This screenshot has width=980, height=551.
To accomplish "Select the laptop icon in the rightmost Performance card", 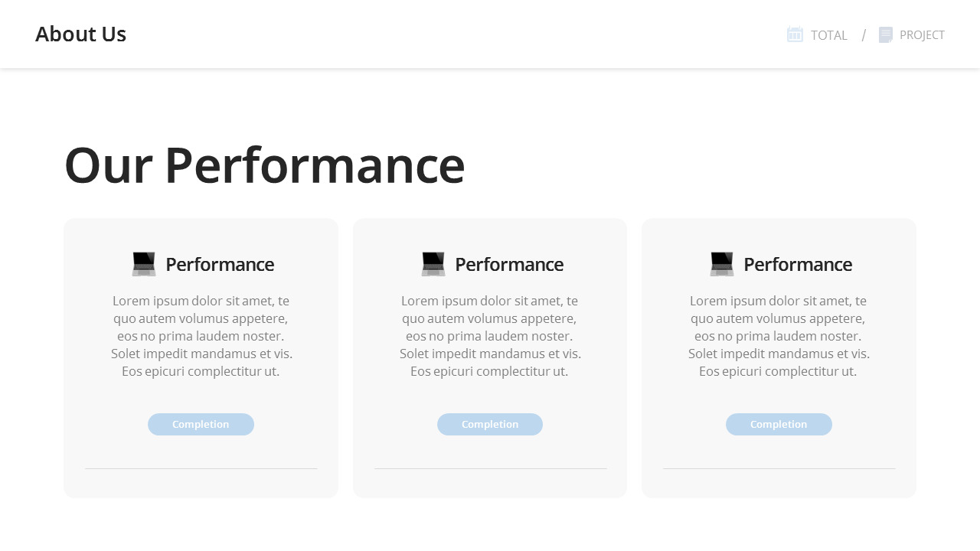I will (x=720, y=263).
